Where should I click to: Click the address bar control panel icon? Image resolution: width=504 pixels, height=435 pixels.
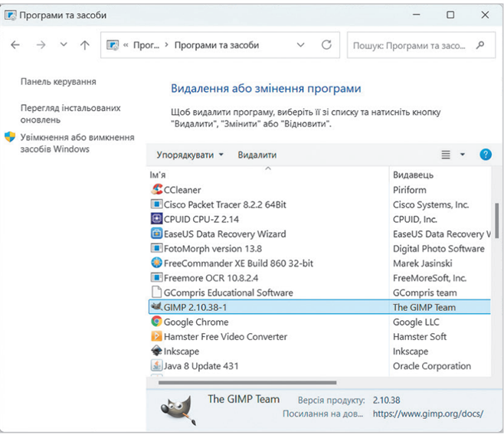point(113,45)
